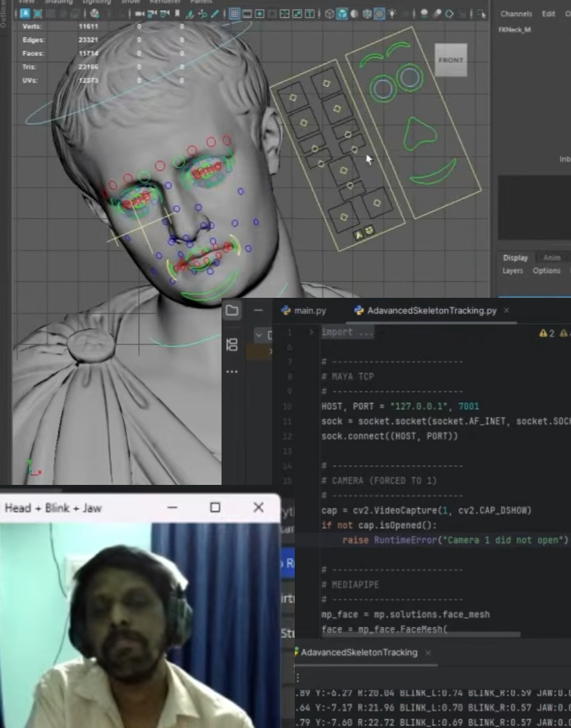This screenshot has height=728, width=571.
Task: Click the 'cap = cv2.VideoCapture' code line
Action: [x=426, y=510]
